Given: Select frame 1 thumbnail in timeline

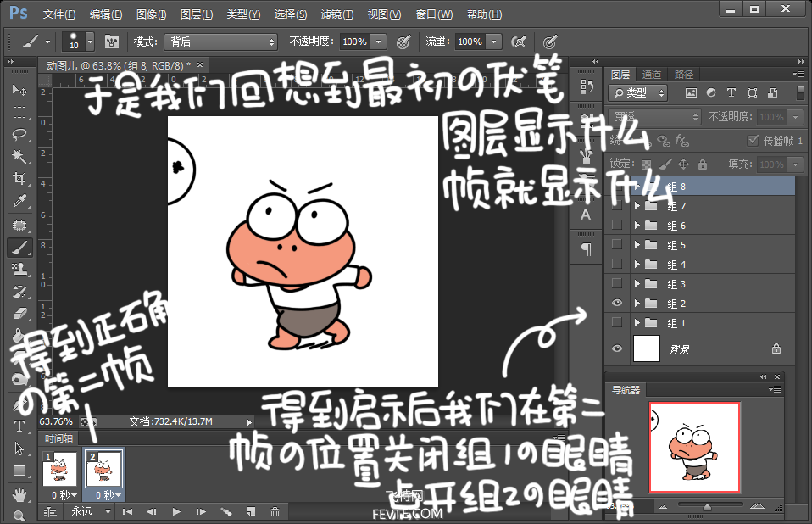Looking at the screenshot, I should (59, 469).
